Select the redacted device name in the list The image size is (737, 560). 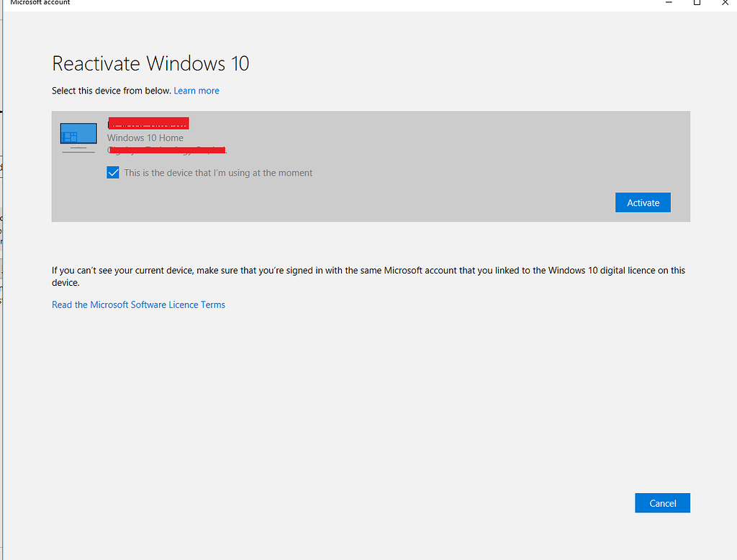[148, 123]
